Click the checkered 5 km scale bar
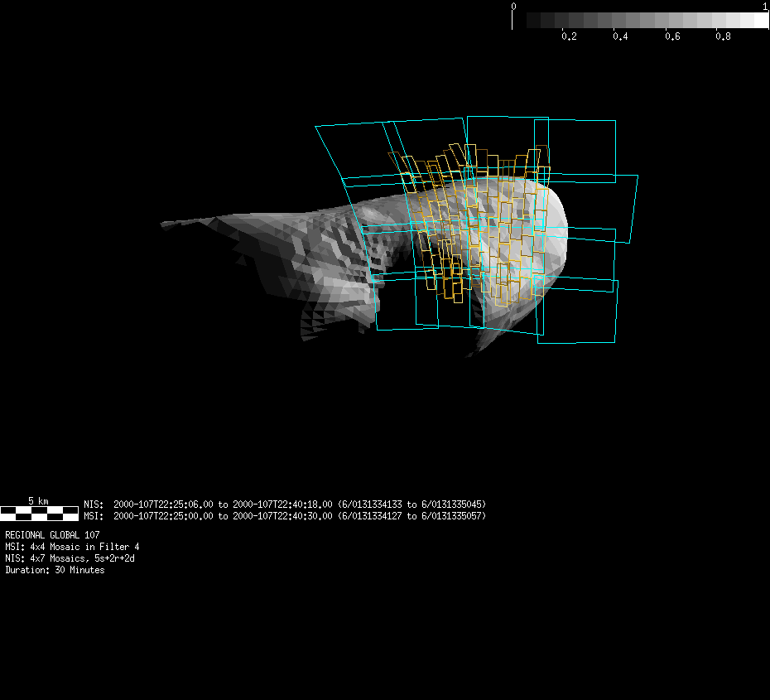The width and height of the screenshot is (770, 700). [x=39, y=514]
